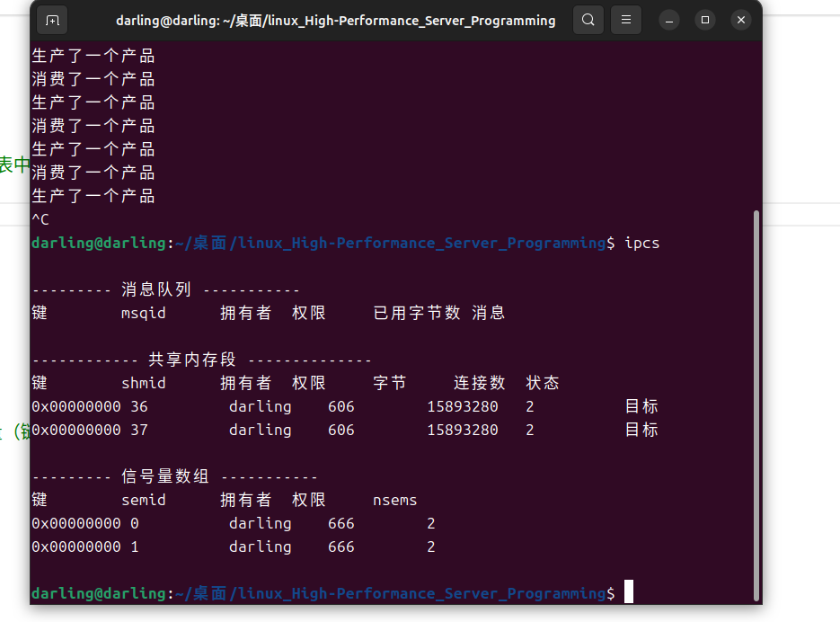Click permission 666 in semid 1 row
840x622 pixels.
[340, 546]
